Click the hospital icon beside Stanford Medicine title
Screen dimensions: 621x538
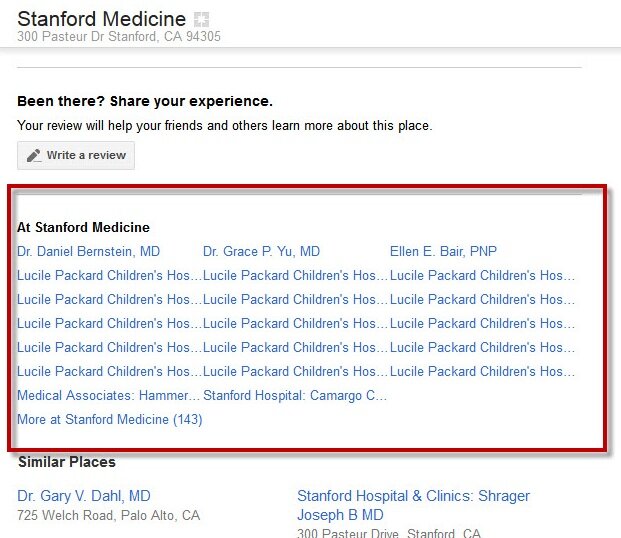coord(201,19)
